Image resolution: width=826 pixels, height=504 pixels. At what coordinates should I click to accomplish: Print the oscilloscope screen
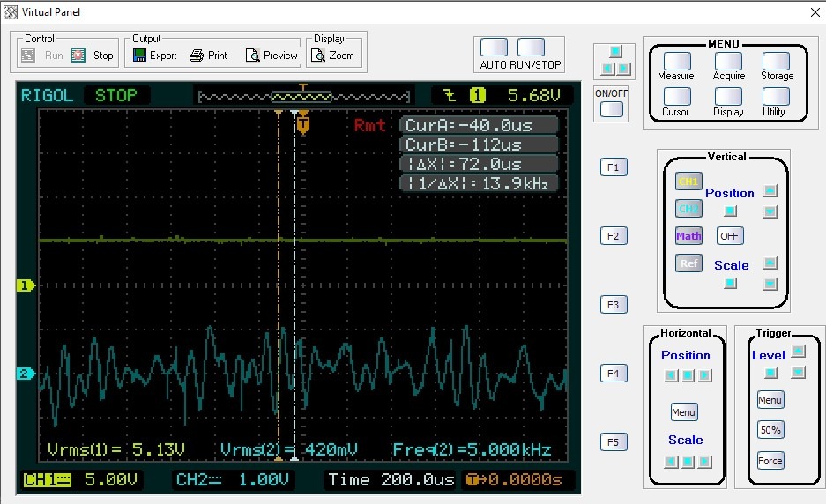pos(208,56)
